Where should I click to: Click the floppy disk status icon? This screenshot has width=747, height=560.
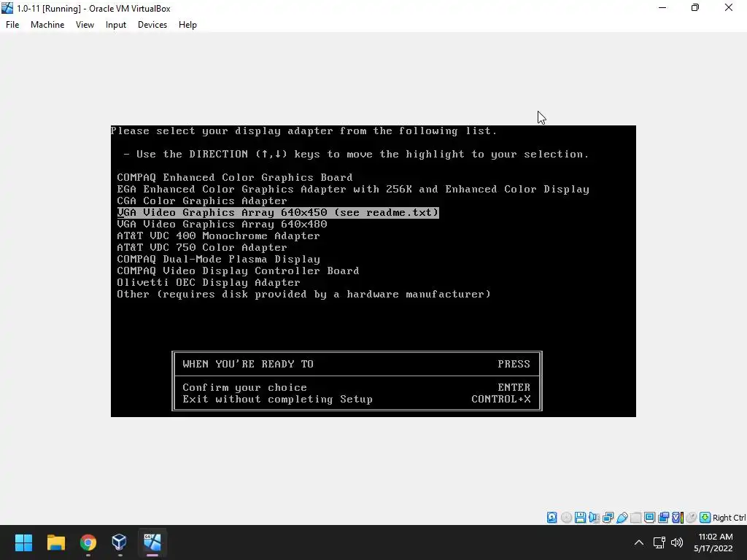click(580, 518)
